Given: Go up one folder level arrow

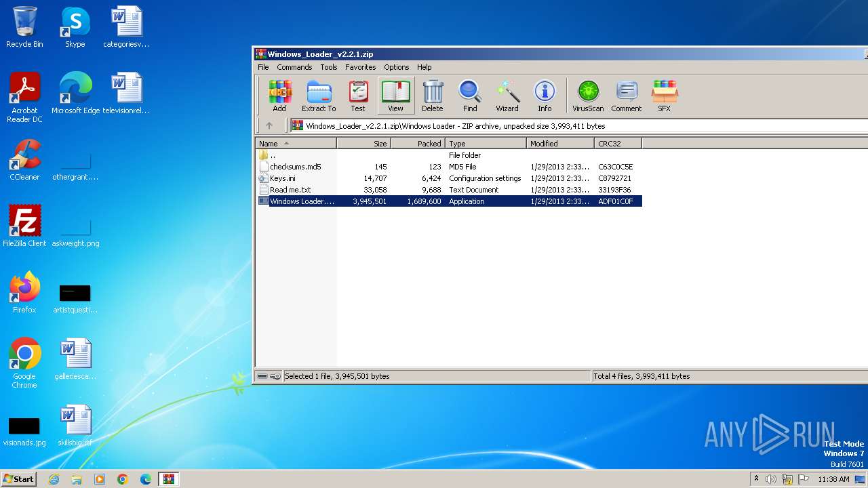Looking at the screenshot, I should [269, 125].
